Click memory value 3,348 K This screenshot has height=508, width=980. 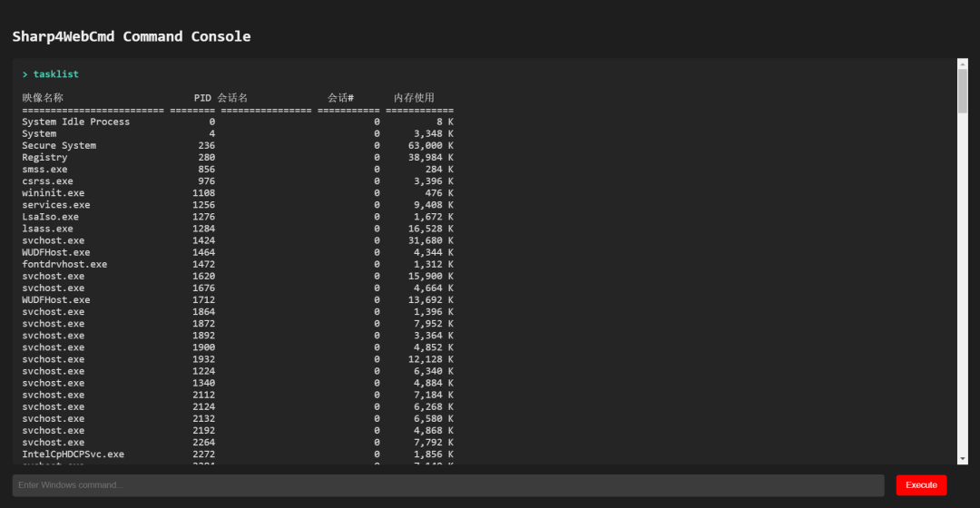434,133
